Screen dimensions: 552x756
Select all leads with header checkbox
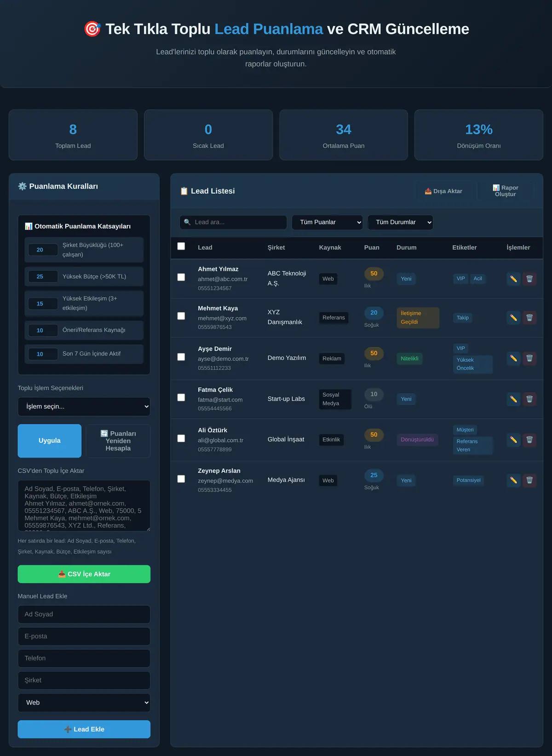[181, 246]
